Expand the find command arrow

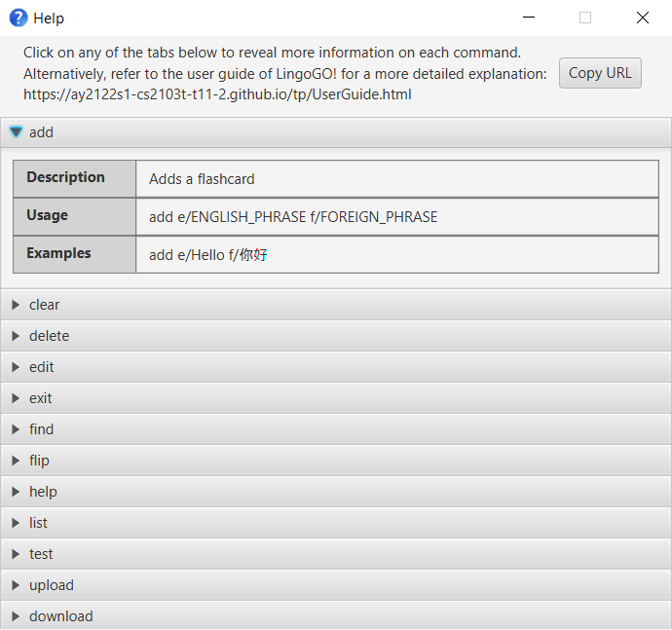16,429
